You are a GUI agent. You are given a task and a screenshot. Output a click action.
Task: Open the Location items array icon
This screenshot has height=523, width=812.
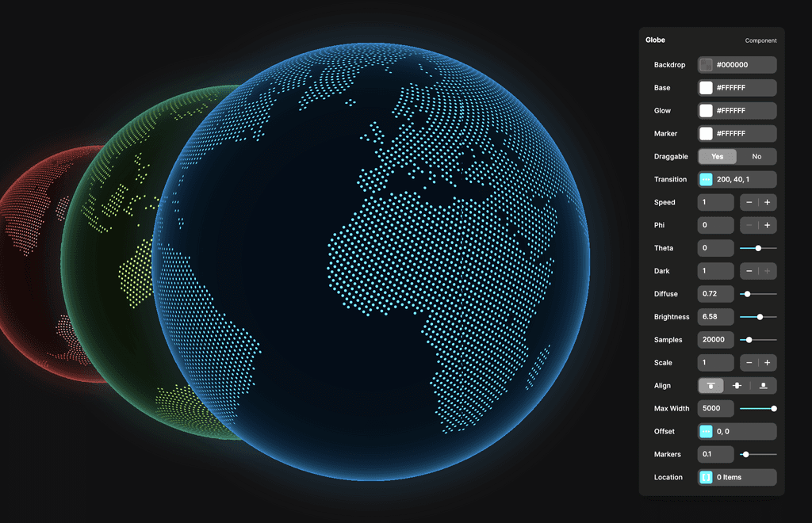pos(706,477)
